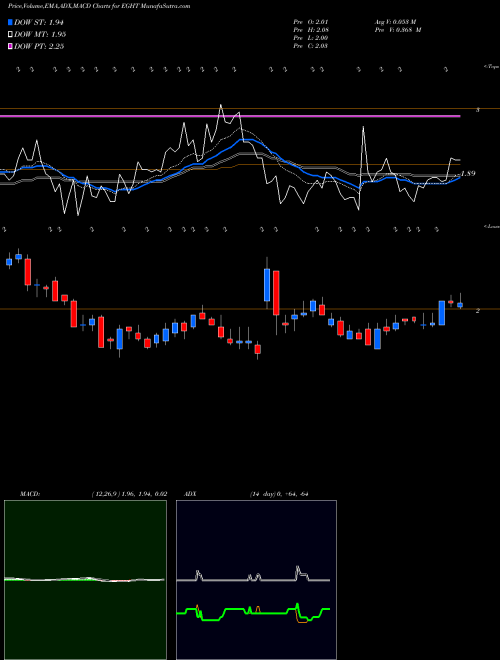The width and height of the screenshot is (500, 660).
Task: Click the ADX panel title label
Action: 190,494
